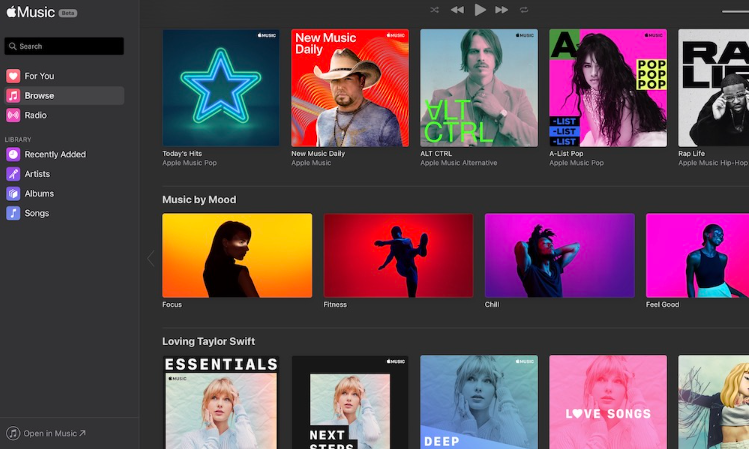The image size is (749, 449).
Task: Click the Today's Hits title link
Action: 182,154
